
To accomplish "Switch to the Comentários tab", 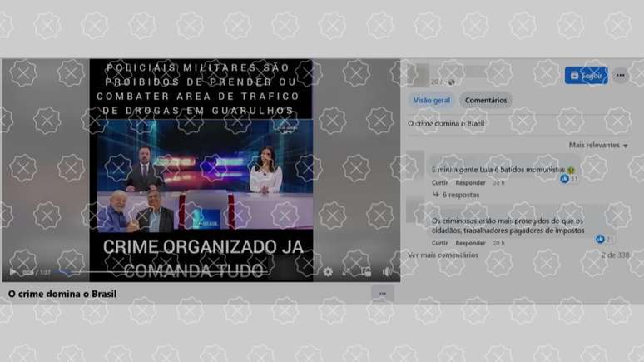I will click(486, 101).
